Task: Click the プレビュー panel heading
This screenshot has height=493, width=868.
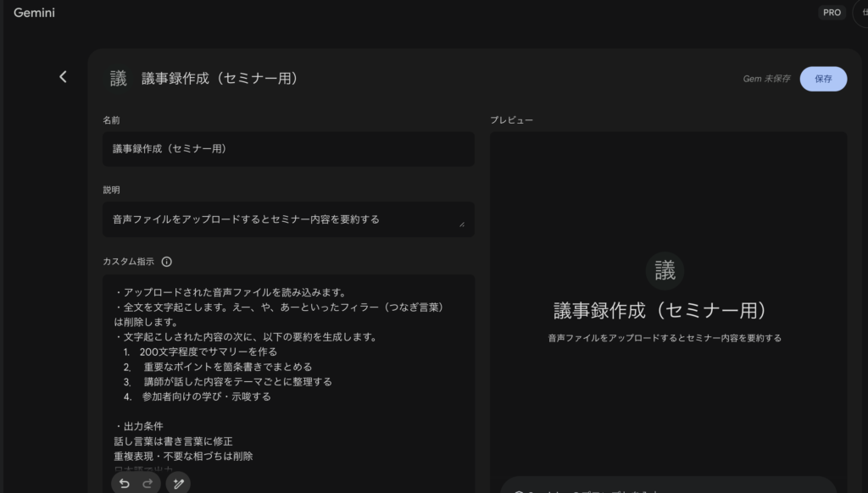Action: (511, 120)
